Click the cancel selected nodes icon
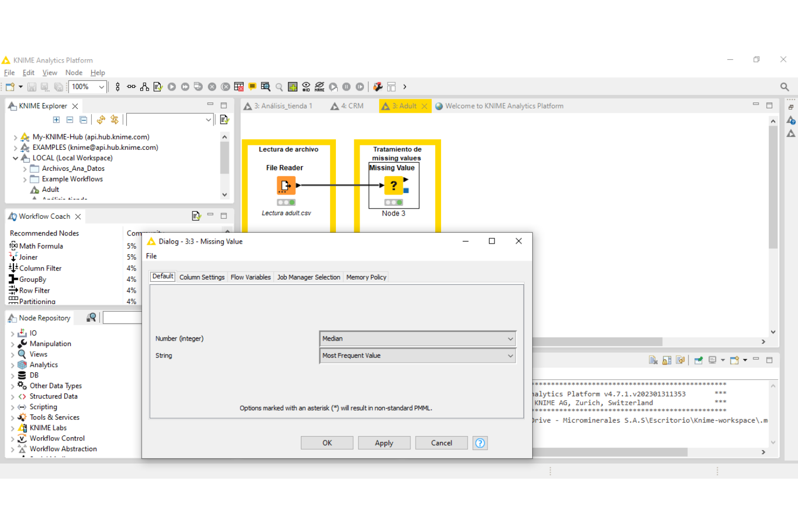This screenshot has height=532, width=798. click(212, 87)
